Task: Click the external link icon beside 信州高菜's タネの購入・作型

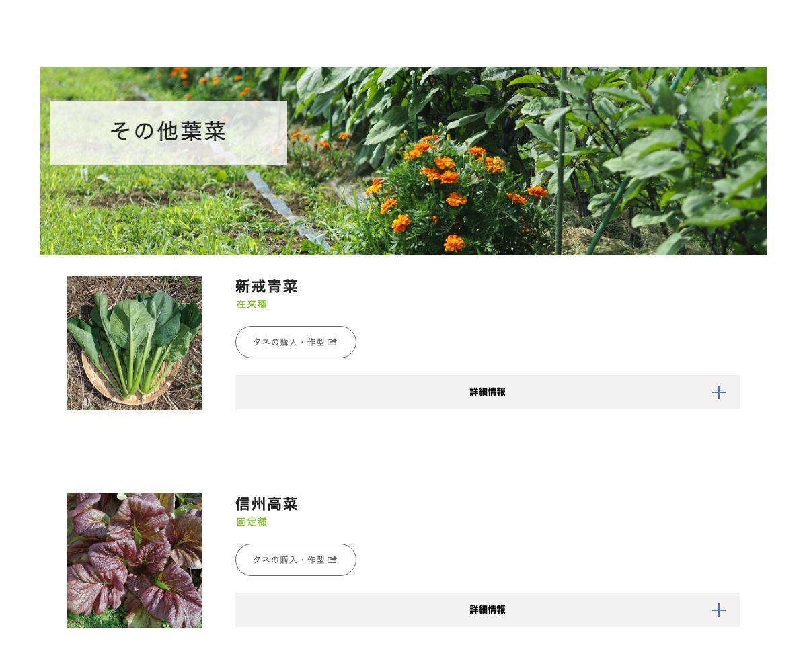Action: click(332, 559)
